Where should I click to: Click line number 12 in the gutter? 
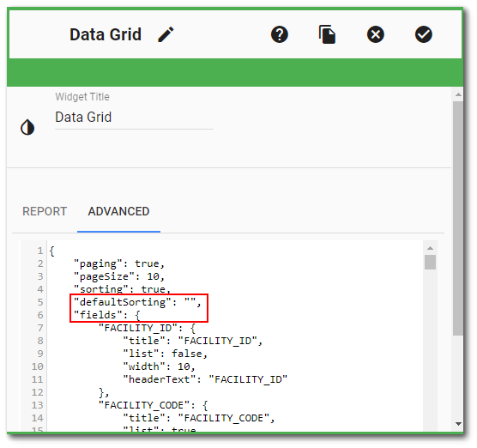(x=38, y=392)
